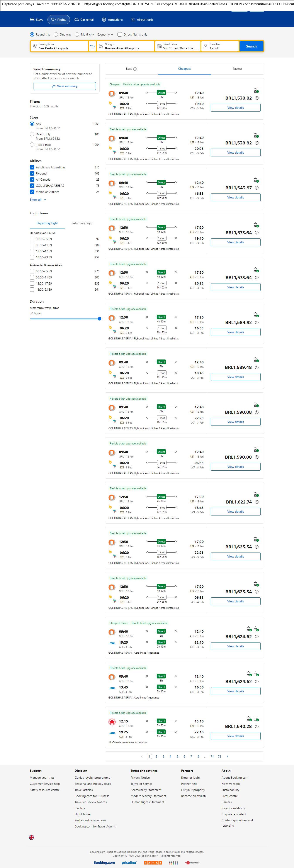Uncheck the Flybondi airline filter
This screenshot has height=868, width=294.
click(x=32, y=173)
